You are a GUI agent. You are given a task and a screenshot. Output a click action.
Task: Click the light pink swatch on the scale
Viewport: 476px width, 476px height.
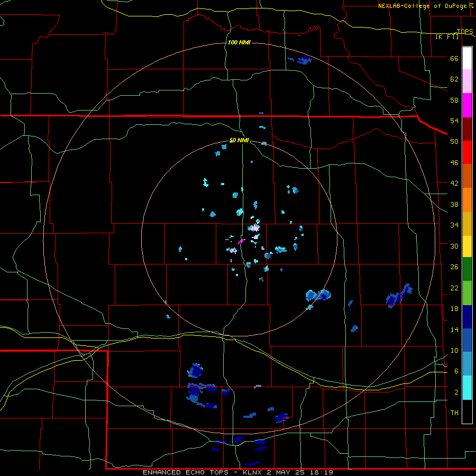coord(467,81)
